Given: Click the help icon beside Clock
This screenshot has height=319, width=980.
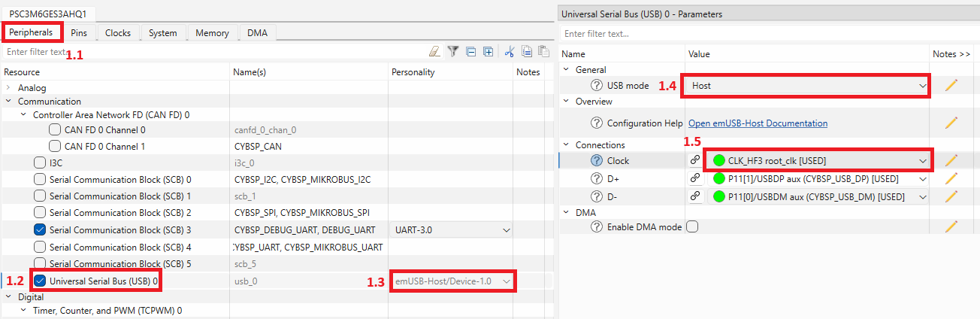Looking at the screenshot, I should pyautogui.click(x=597, y=160).
